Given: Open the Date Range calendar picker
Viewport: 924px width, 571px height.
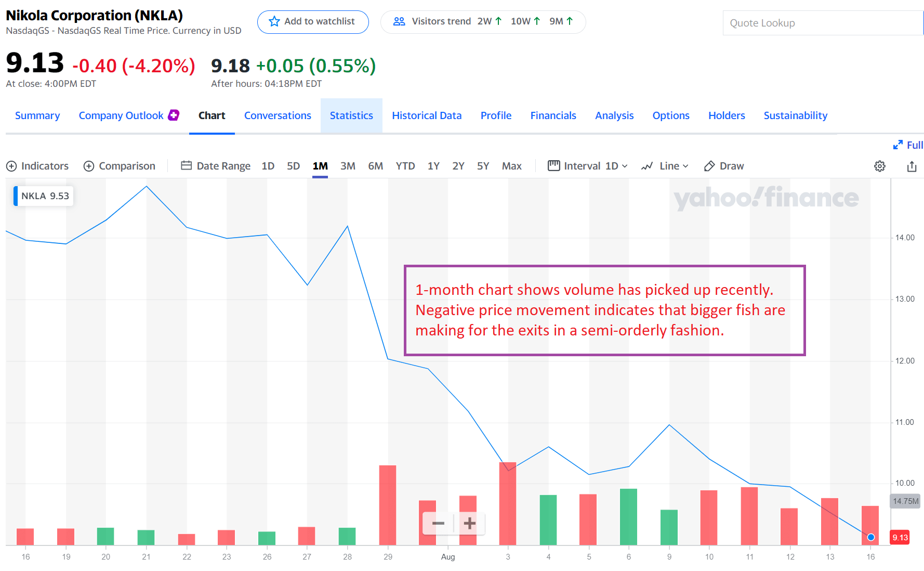Looking at the screenshot, I should [x=216, y=165].
